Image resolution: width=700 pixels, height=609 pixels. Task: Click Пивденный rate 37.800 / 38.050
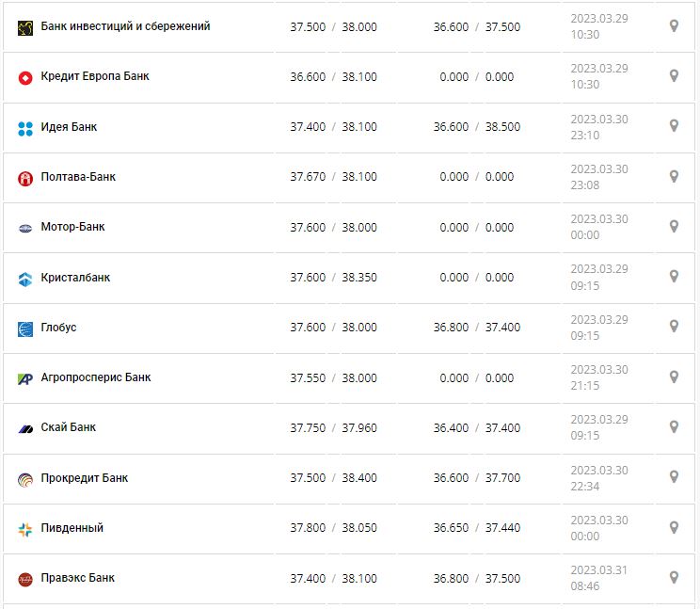[x=333, y=528]
